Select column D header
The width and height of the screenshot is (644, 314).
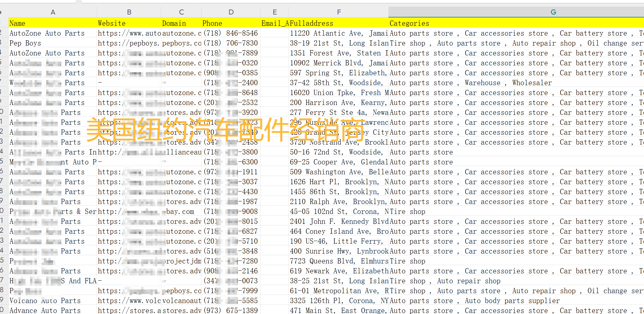(x=231, y=12)
